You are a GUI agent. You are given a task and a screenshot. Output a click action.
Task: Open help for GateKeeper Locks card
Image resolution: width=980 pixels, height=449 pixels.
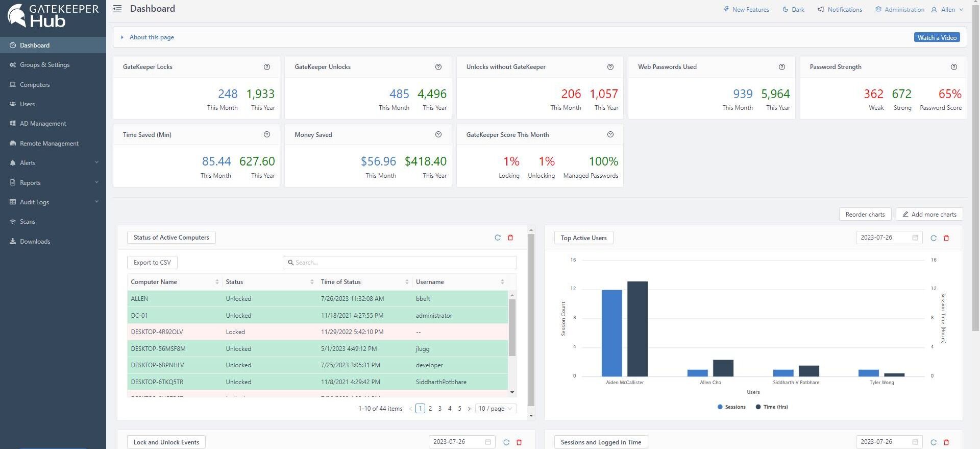tap(267, 67)
